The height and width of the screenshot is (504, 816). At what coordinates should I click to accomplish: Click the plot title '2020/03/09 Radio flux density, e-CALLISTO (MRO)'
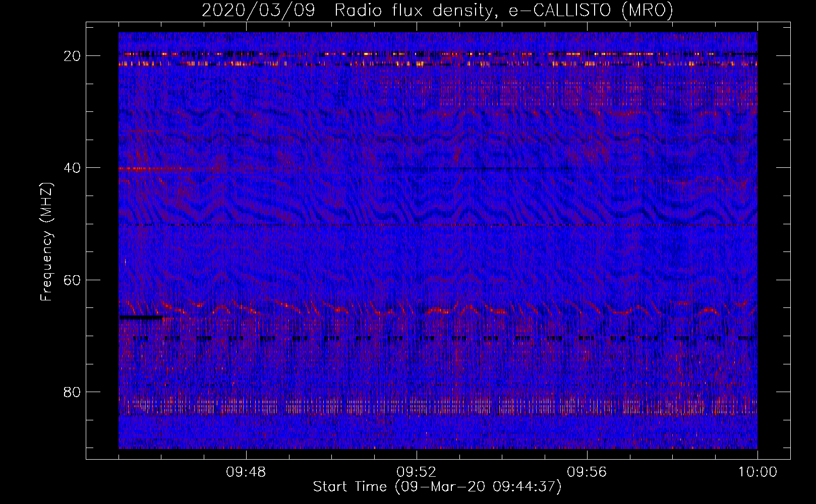click(x=437, y=10)
